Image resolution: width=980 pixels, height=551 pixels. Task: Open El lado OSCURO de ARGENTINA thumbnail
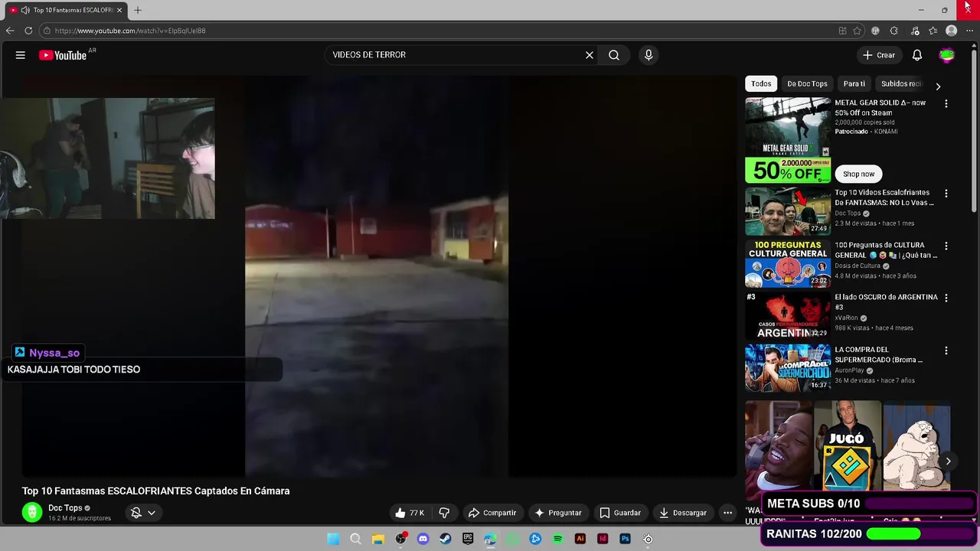788,316
